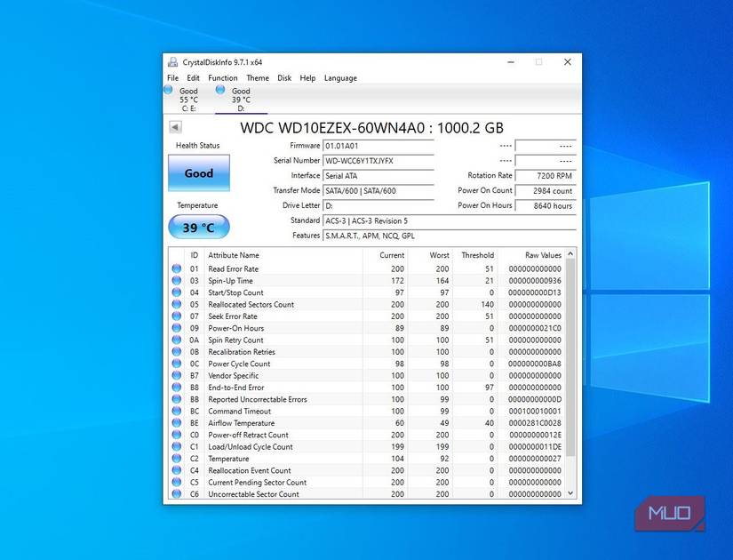Click the Good health status button
Screen dimensions: 733x560
[x=198, y=172]
